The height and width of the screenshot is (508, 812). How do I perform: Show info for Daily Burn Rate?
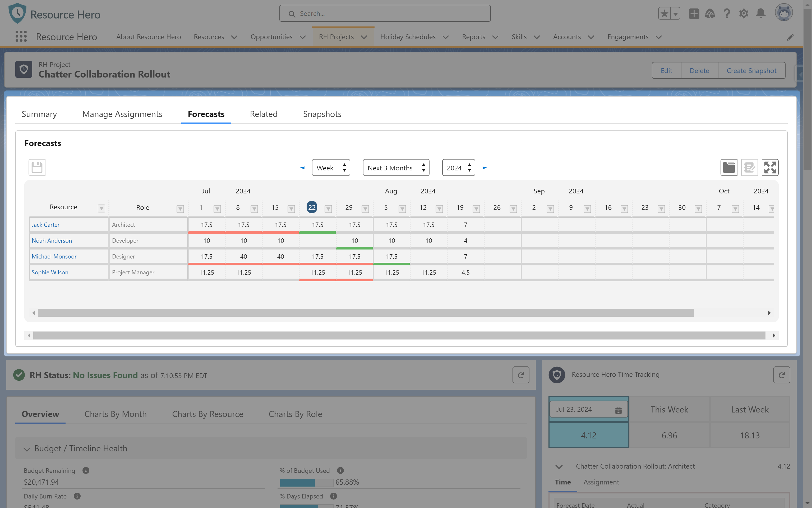point(77,496)
